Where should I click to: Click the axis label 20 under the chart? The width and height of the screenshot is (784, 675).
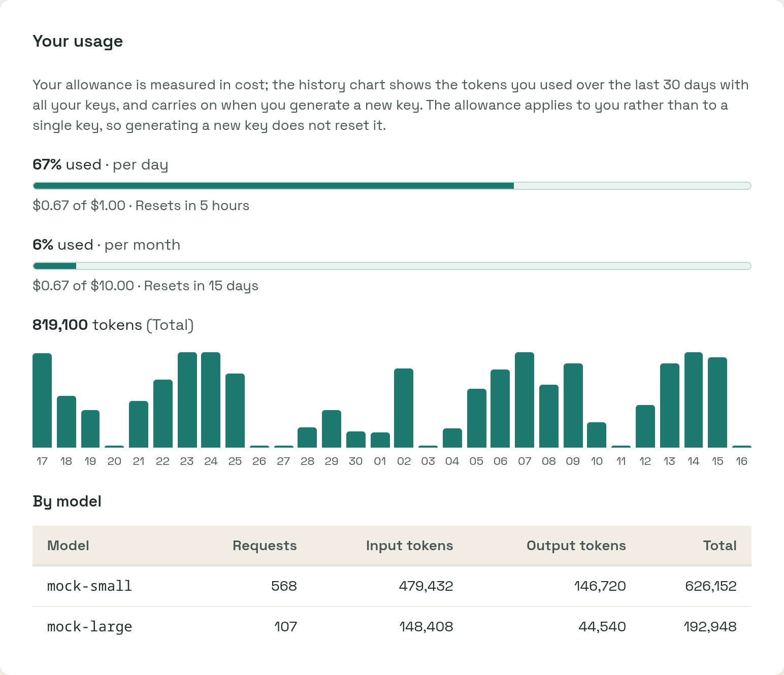click(114, 461)
